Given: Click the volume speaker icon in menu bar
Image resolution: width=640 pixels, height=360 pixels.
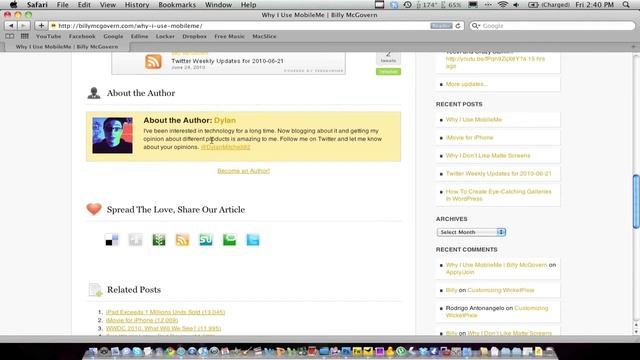Looking at the screenshot, I should coord(516,5).
